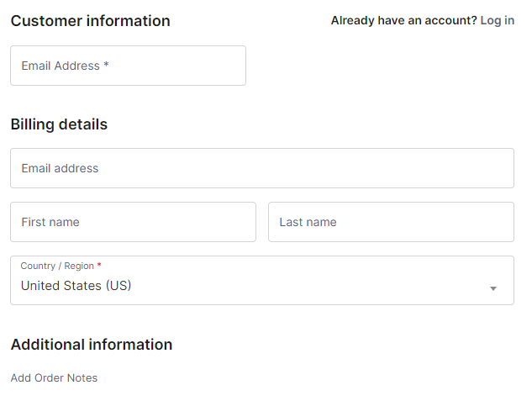Click the Country / Region field label

57,266
